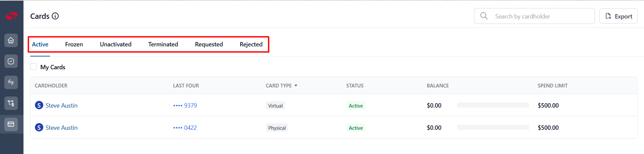Click the info icon beside Cards title
The image size is (644, 154).
[55, 16]
